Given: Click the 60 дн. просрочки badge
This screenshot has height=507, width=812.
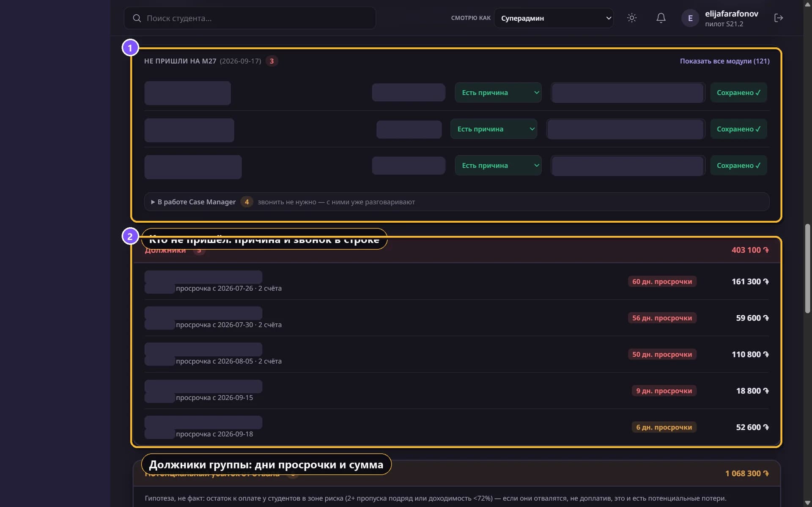Looking at the screenshot, I should click(x=662, y=281).
